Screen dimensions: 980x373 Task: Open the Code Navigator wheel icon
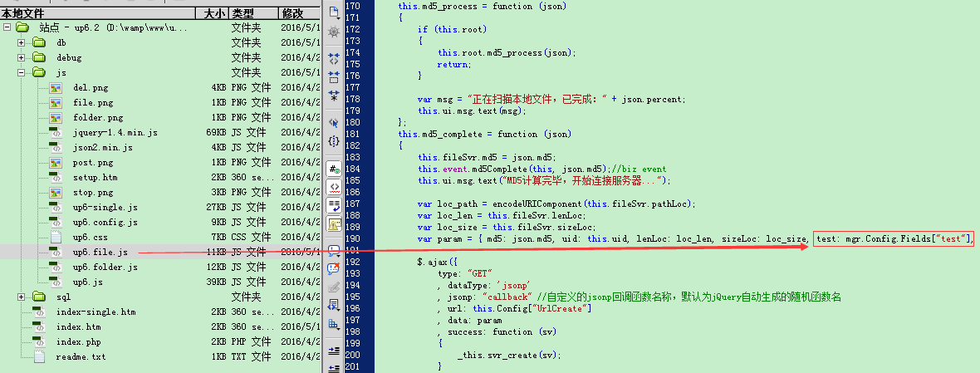[x=334, y=32]
